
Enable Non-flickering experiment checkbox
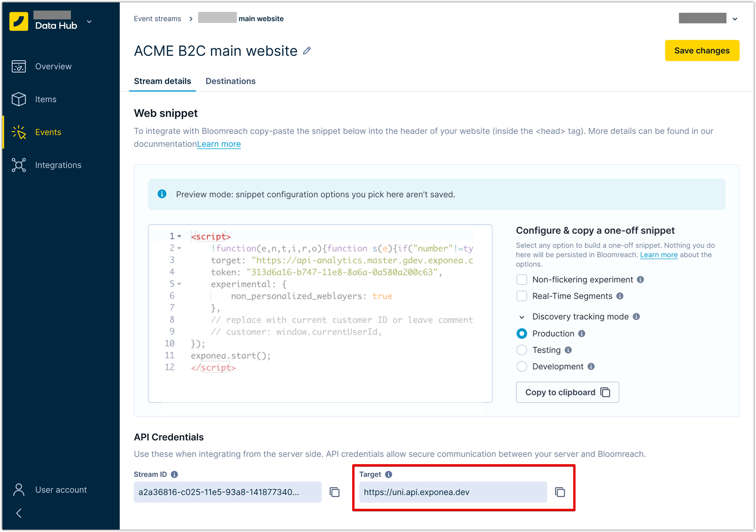(522, 280)
